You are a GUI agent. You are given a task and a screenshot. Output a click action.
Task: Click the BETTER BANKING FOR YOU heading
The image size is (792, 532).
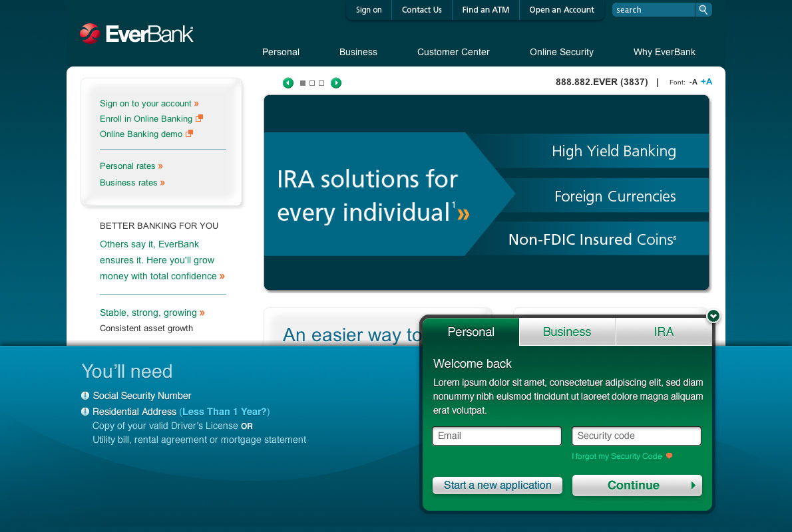[159, 225]
